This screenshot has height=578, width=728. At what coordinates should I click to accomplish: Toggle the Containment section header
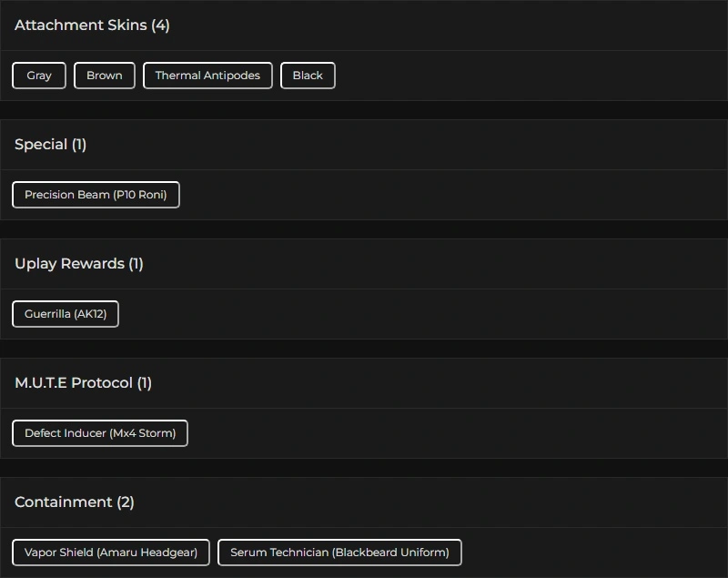pyautogui.click(x=63, y=502)
